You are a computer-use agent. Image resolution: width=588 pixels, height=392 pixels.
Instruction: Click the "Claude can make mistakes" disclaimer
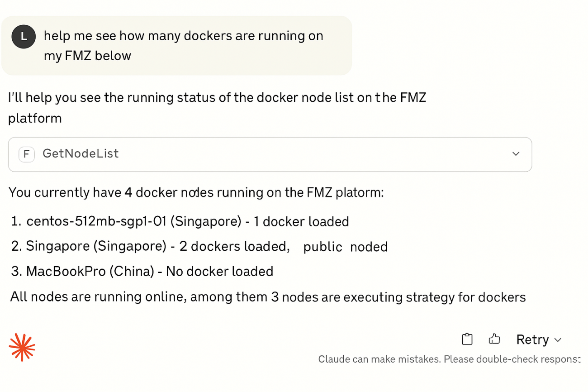point(449,359)
